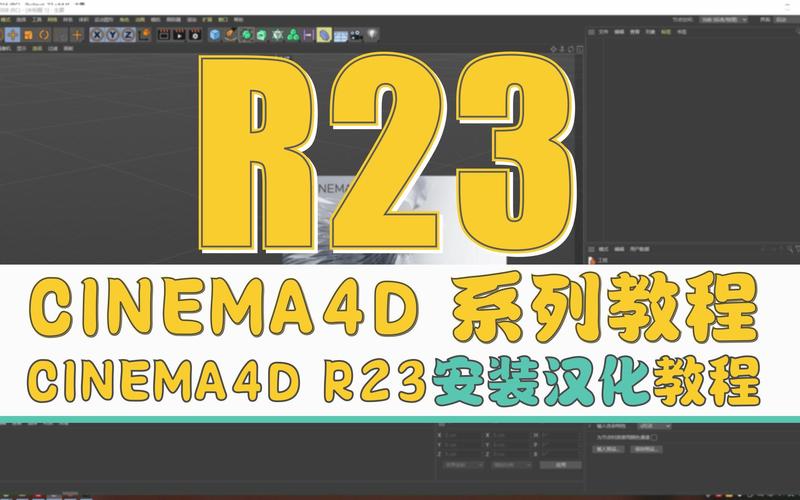The image size is (800, 500).
Task: Open the Deformer Bend icon
Action: click(x=324, y=35)
